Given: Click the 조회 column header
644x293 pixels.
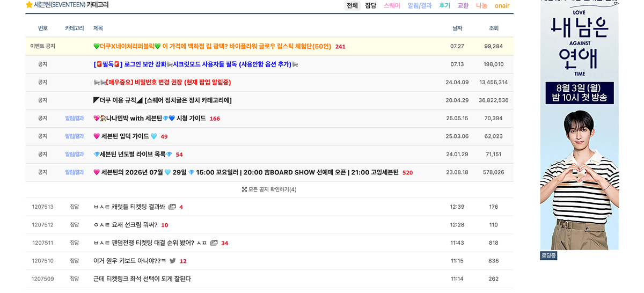Looking at the screenshot, I should (494, 28).
